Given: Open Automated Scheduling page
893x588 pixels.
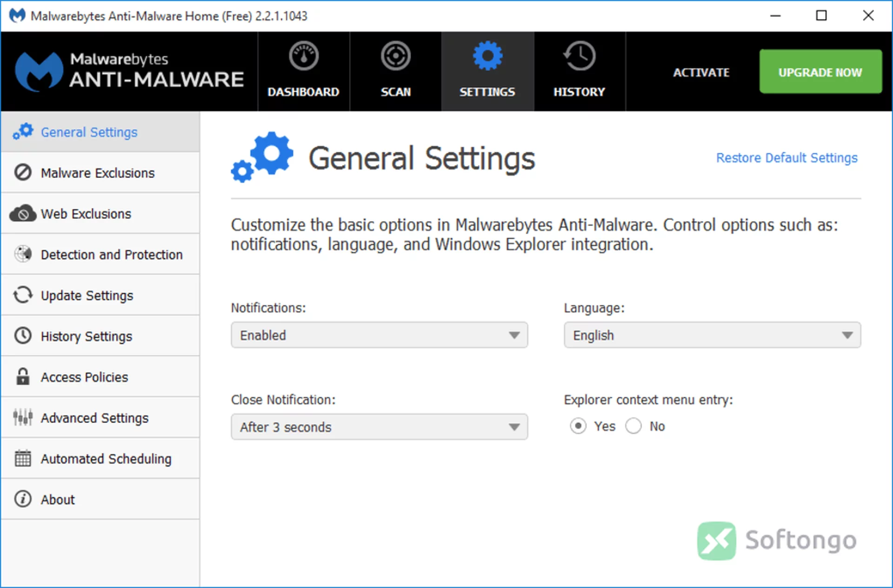Looking at the screenshot, I should (100, 458).
